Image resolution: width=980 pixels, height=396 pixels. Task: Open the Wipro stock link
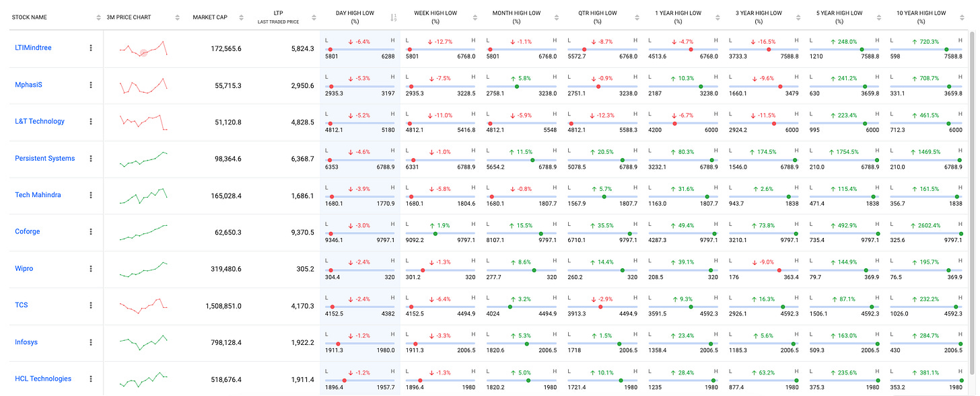point(24,268)
